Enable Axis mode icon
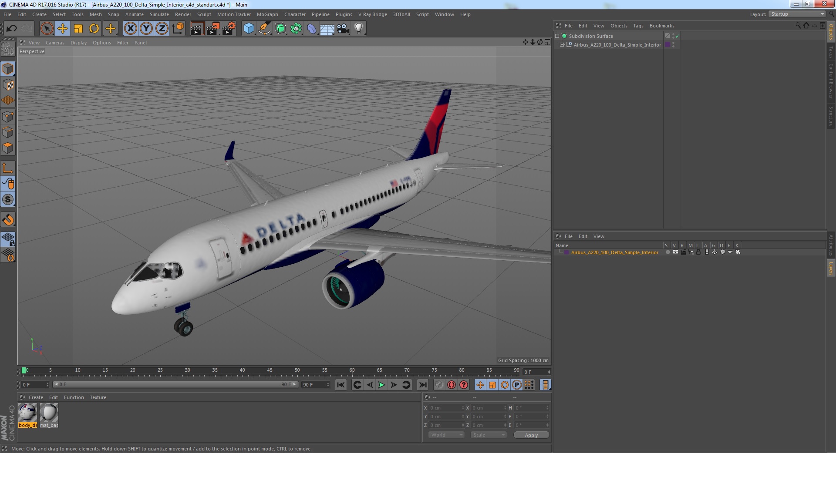836x504 pixels. click(x=8, y=168)
